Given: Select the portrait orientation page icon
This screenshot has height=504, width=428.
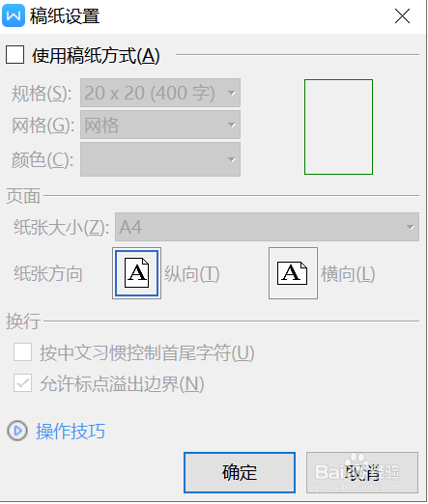Looking at the screenshot, I should tap(137, 273).
